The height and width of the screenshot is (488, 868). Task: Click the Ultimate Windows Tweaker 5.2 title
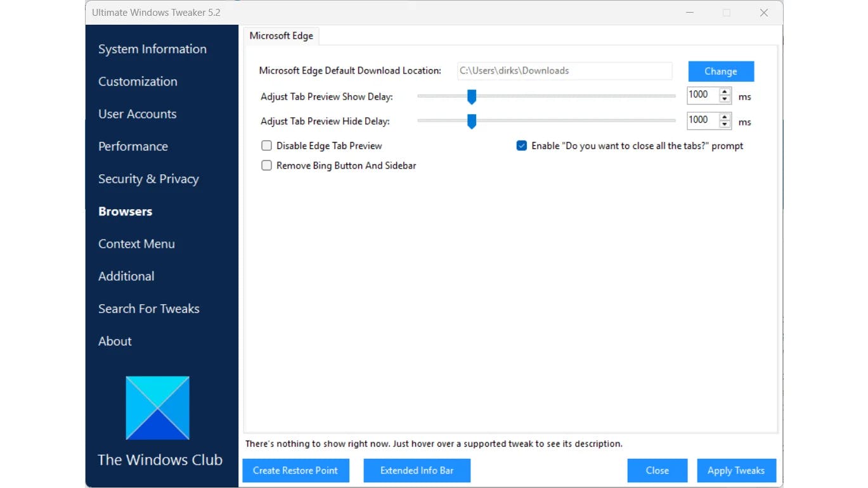tap(156, 13)
